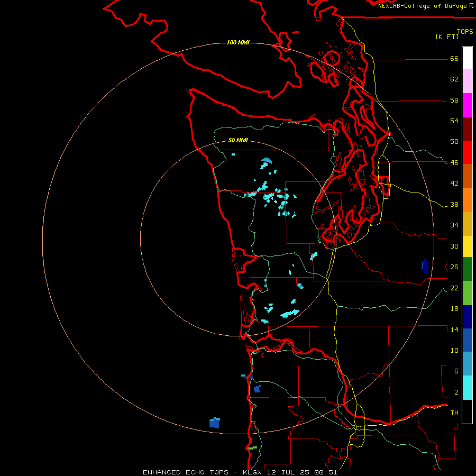The image size is (476, 476).
Task: Click the 38 legend scale value
Action: 454,204
